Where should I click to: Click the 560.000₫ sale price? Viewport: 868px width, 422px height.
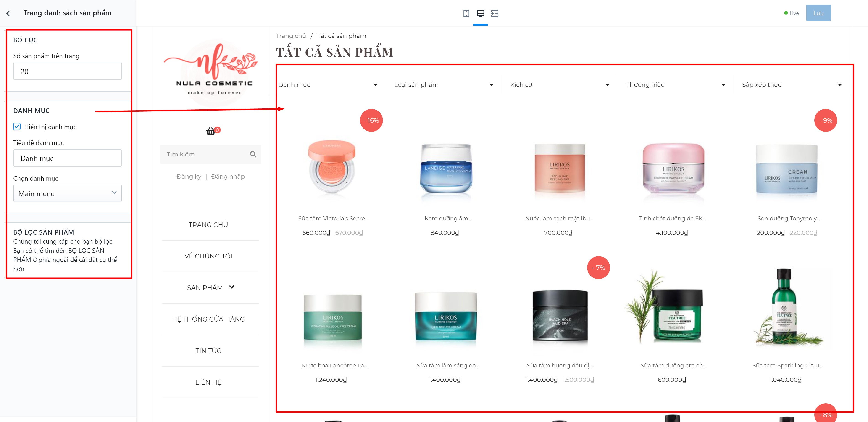tap(316, 233)
